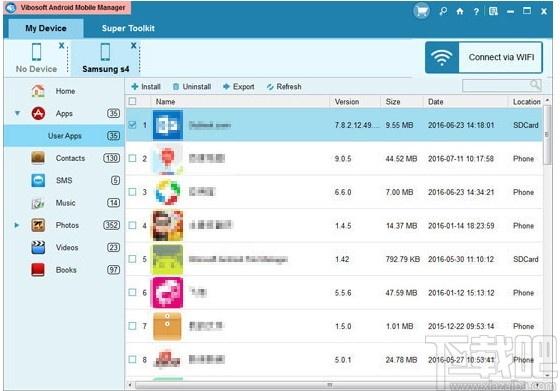This screenshot has width=560, height=391.
Task: Expand the Photos tree node
Action: [16, 225]
